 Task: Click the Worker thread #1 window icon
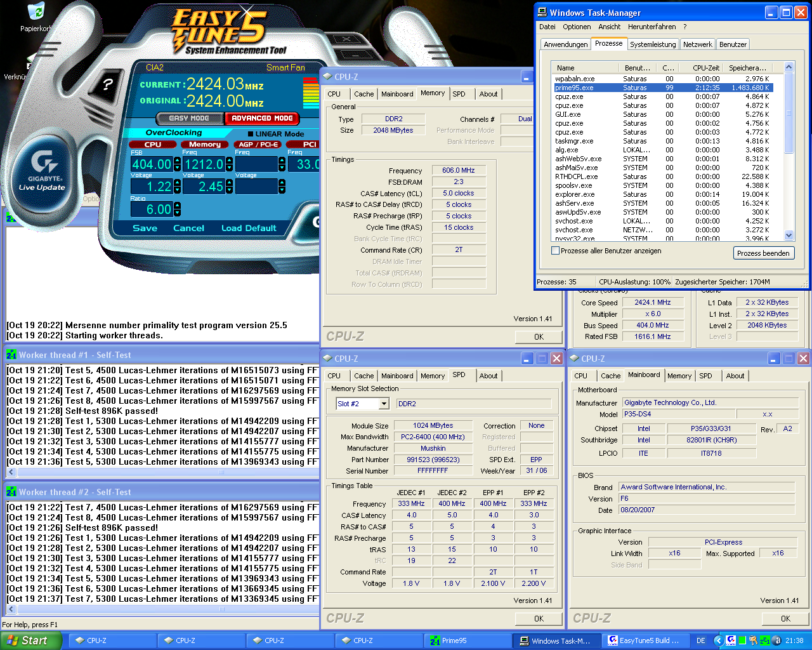click(11, 355)
